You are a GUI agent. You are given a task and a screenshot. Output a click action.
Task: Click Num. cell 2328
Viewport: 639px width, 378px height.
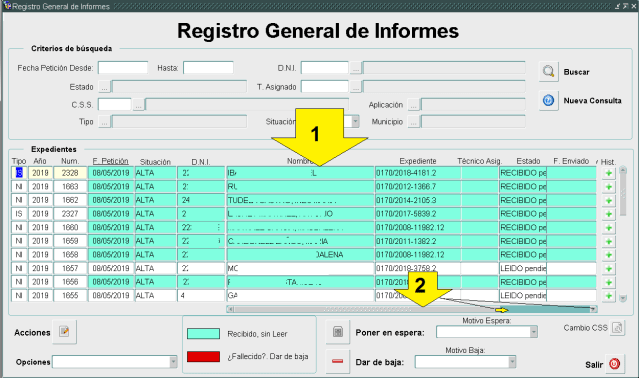pos(70,173)
